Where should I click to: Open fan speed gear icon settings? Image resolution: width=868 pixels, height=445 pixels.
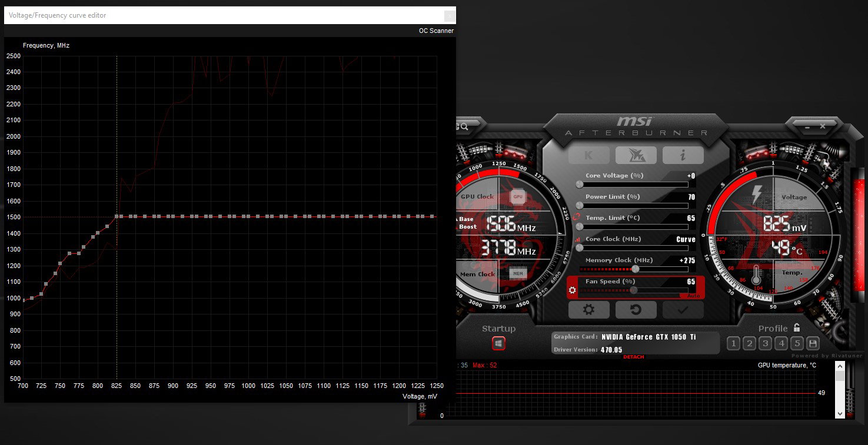572,290
